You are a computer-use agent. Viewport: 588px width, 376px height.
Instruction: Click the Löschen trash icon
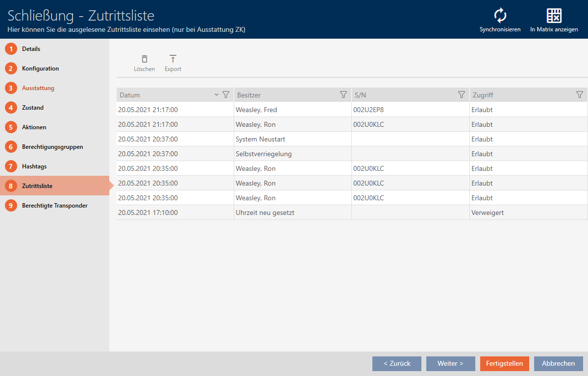[x=144, y=59]
